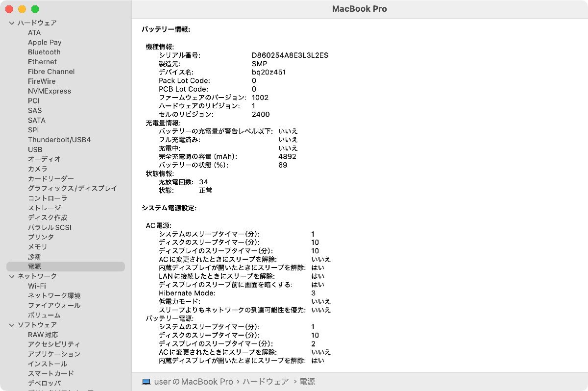588x391 pixels.
Task: Select the highlighted 電源 sidebar entry
Action: coord(66,267)
